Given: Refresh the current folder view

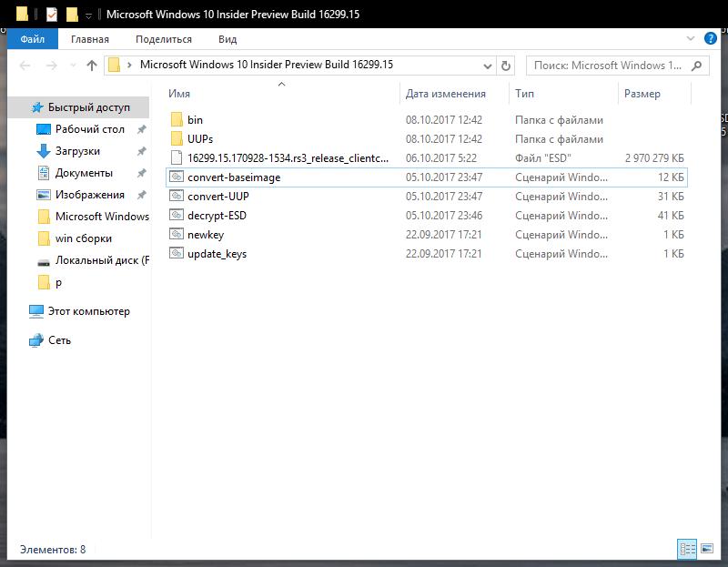Looking at the screenshot, I should coord(507,66).
